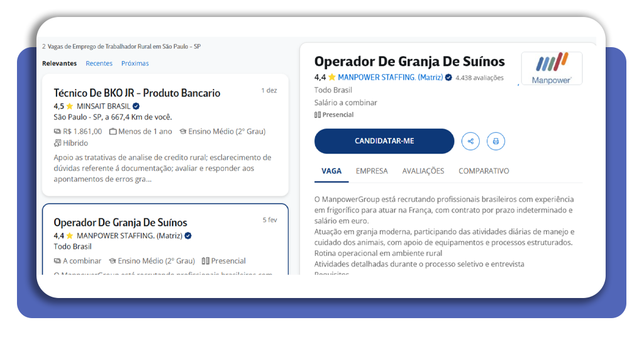Click the CANDIDATAR-ME button
Screen dimensions: 644x337
tap(384, 141)
